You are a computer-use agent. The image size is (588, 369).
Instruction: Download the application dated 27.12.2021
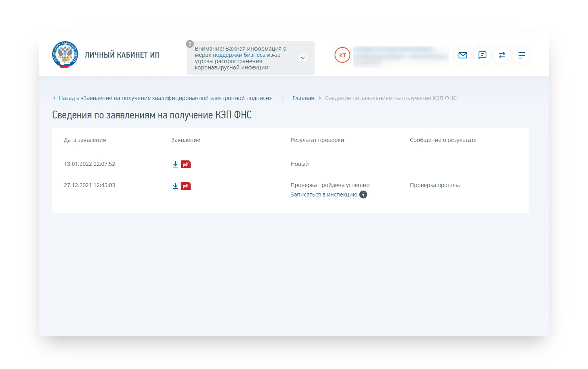175,186
